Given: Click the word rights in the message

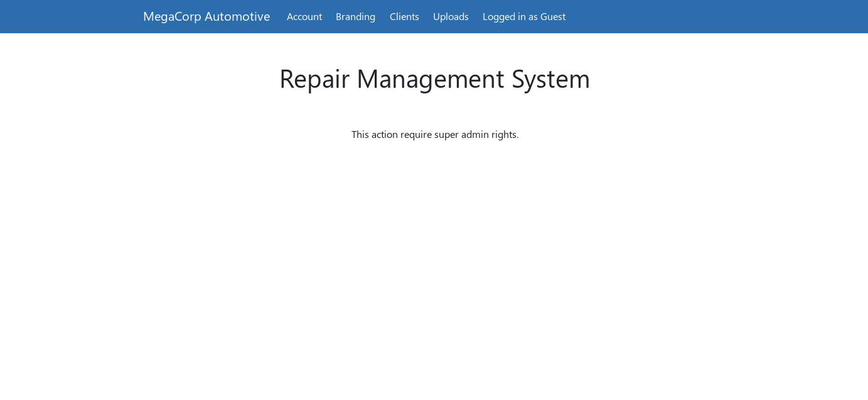Looking at the screenshot, I should [x=505, y=134].
